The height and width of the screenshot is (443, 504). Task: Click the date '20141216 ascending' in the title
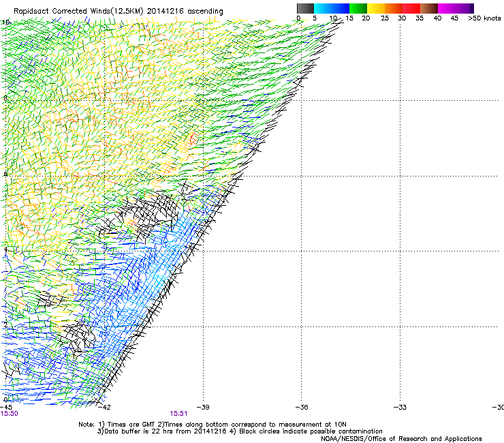(185, 12)
